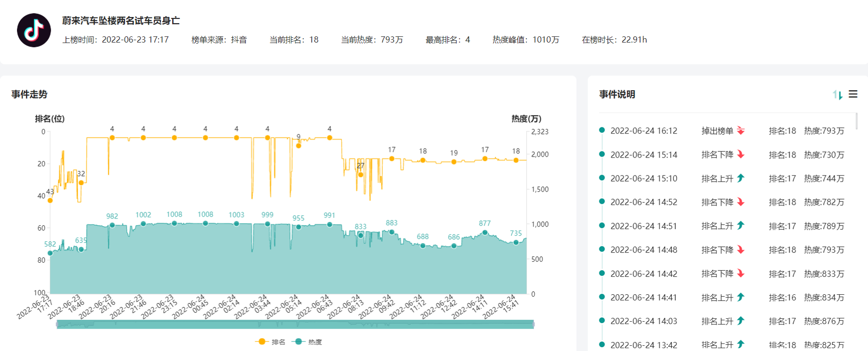The height and width of the screenshot is (351, 868).
Task: Click the rank 43 starting data point
Action: point(50,201)
